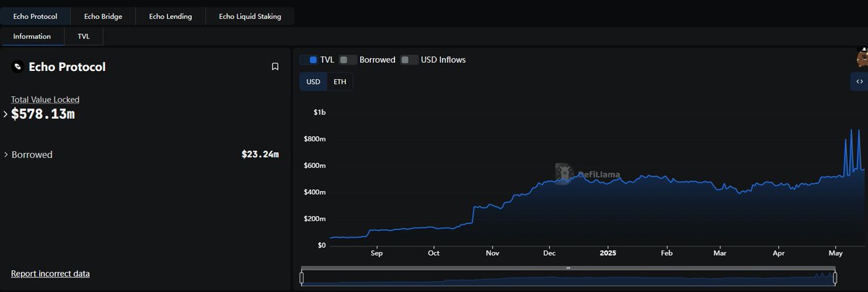Open the Echo Protocol tab
Viewport: 868px width, 292px height.
(x=35, y=16)
